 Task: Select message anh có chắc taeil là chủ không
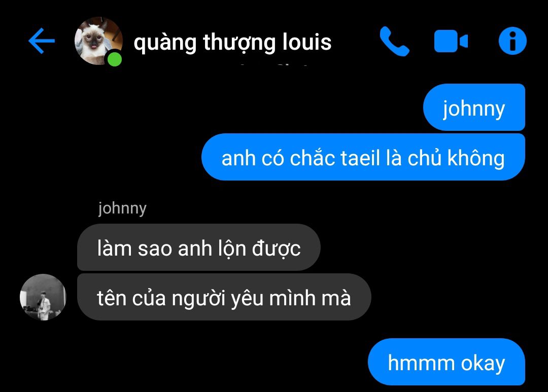363,157
